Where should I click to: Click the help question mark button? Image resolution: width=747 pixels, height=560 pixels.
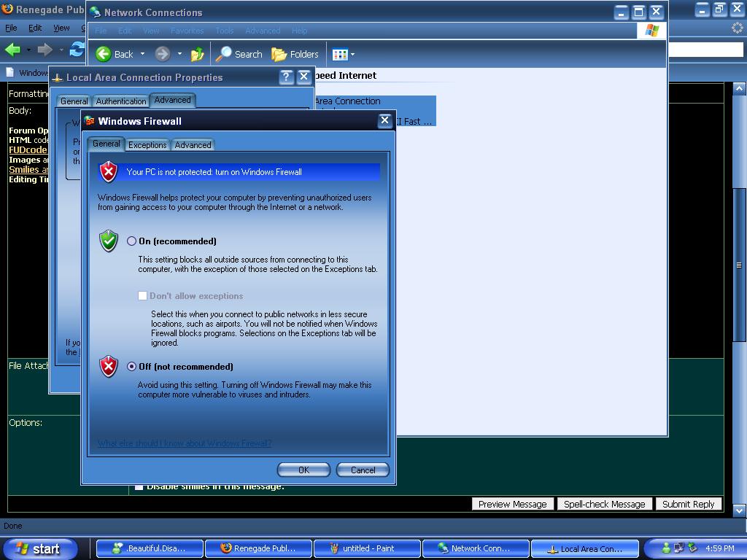[286, 77]
